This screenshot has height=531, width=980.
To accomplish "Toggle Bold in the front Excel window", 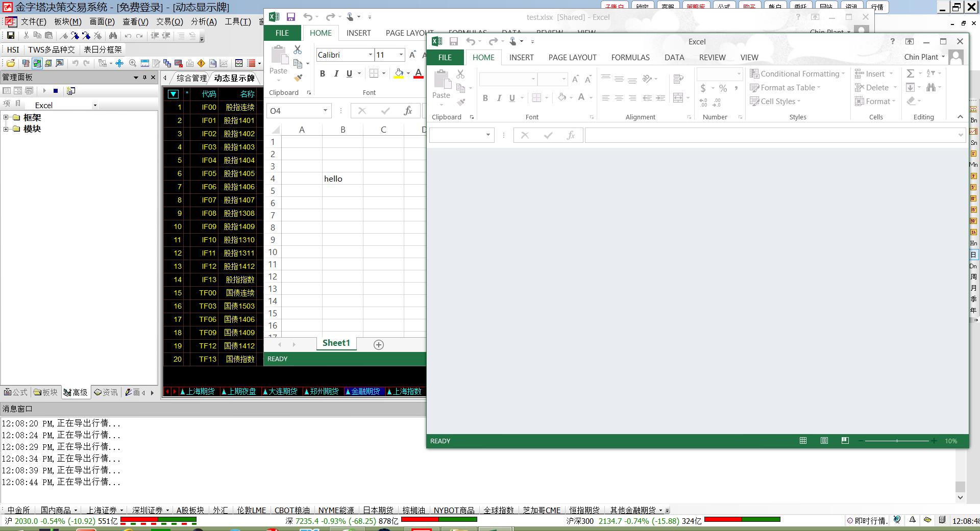I will point(485,98).
